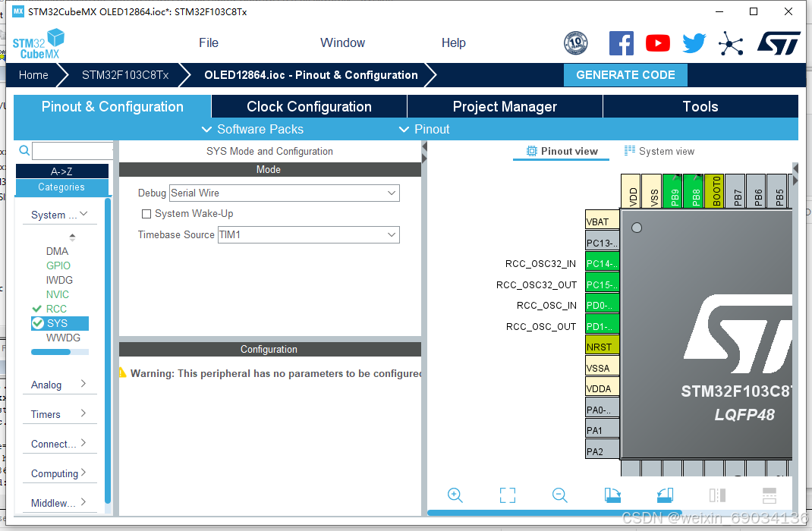Click the BOOT0 pin

[x=714, y=191]
